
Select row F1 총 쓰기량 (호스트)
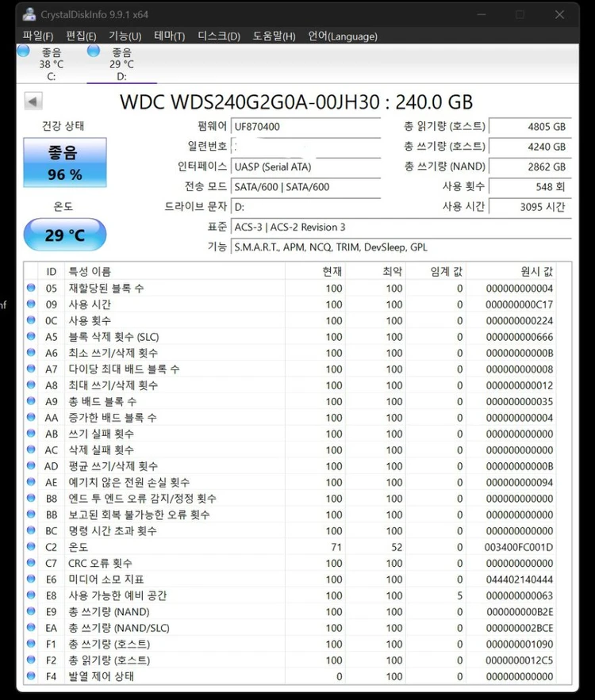point(290,644)
